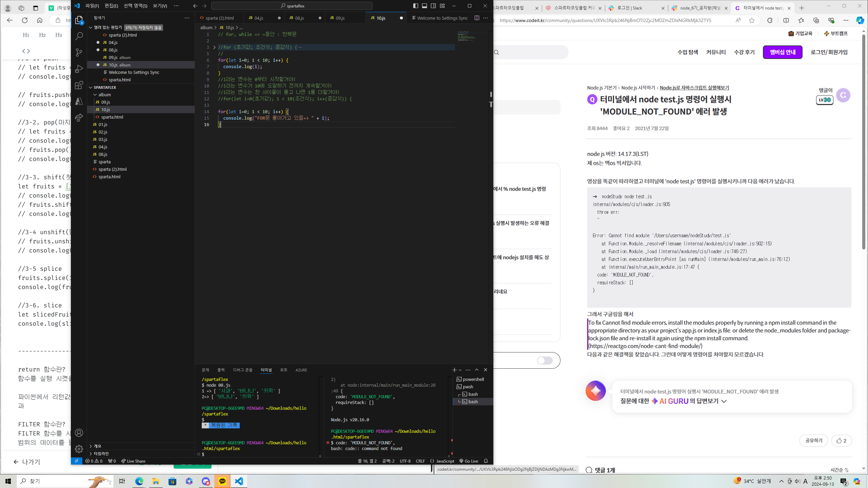The image size is (868, 488).
Task: Open Microsoft Edge from the taskbar
Action: (x=139, y=481)
